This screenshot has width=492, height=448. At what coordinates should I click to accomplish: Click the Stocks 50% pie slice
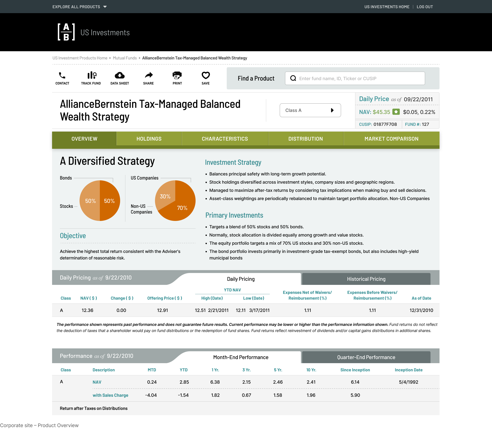(90, 201)
